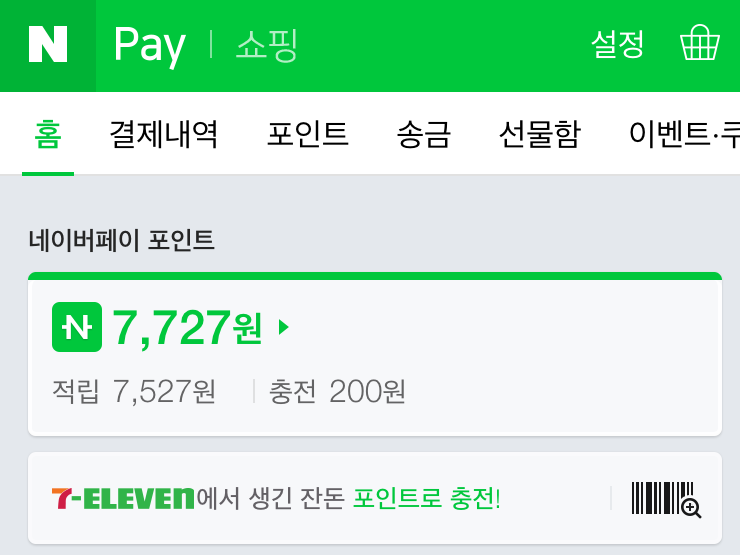Open the 선물함 tab
740x555 pixels.
[x=540, y=134]
